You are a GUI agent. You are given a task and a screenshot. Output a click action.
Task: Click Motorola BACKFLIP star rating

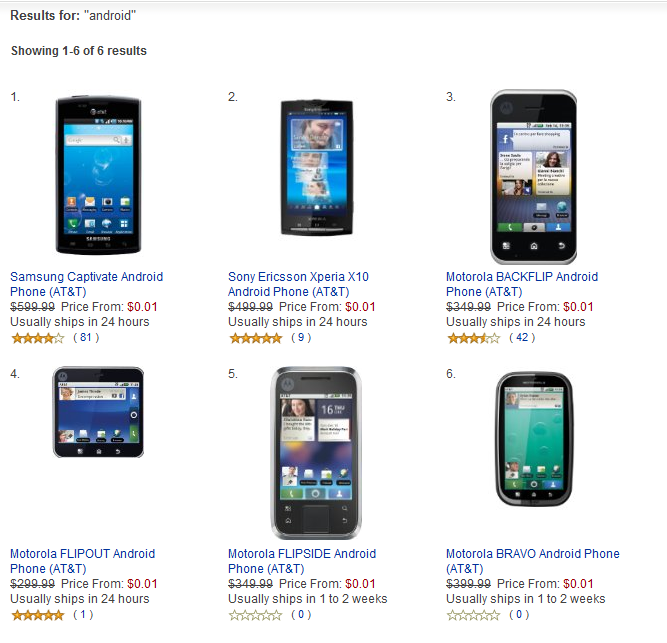click(x=473, y=338)
